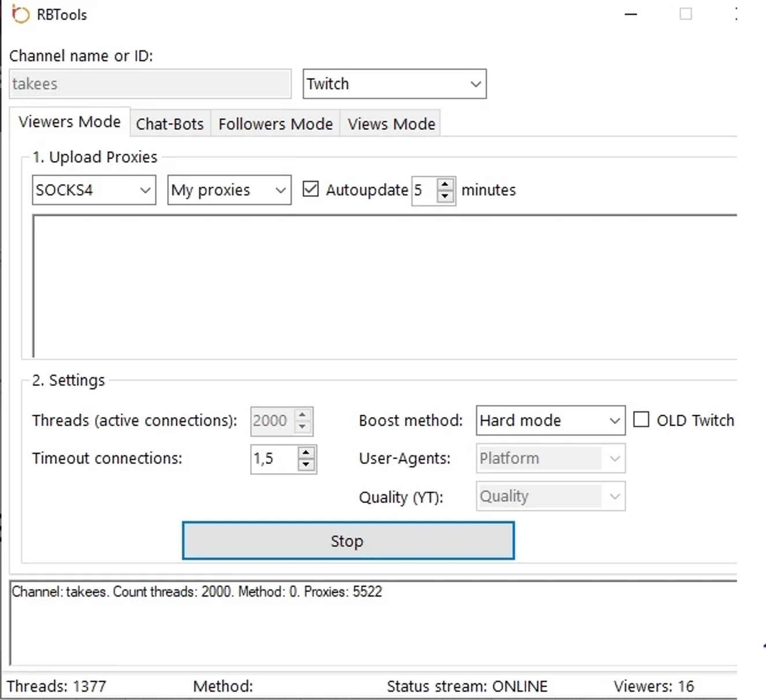Image resolution: width=766 pixels, height=700 pixels.
Task: Open the SOCKS4 proxy type dropdown
Action: point(94,190)
